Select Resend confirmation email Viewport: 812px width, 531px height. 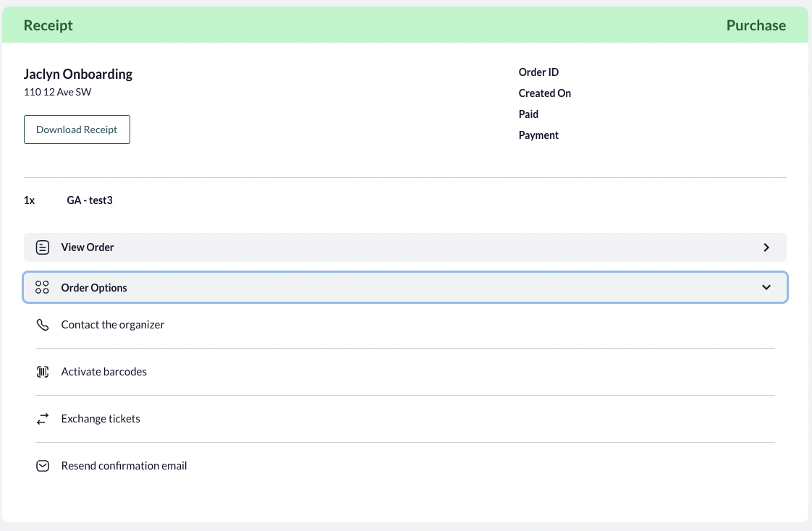405,466
